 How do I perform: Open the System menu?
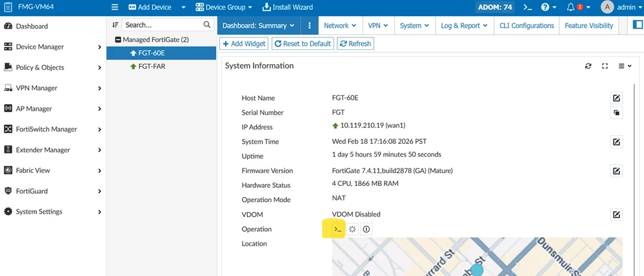(414, 25)
